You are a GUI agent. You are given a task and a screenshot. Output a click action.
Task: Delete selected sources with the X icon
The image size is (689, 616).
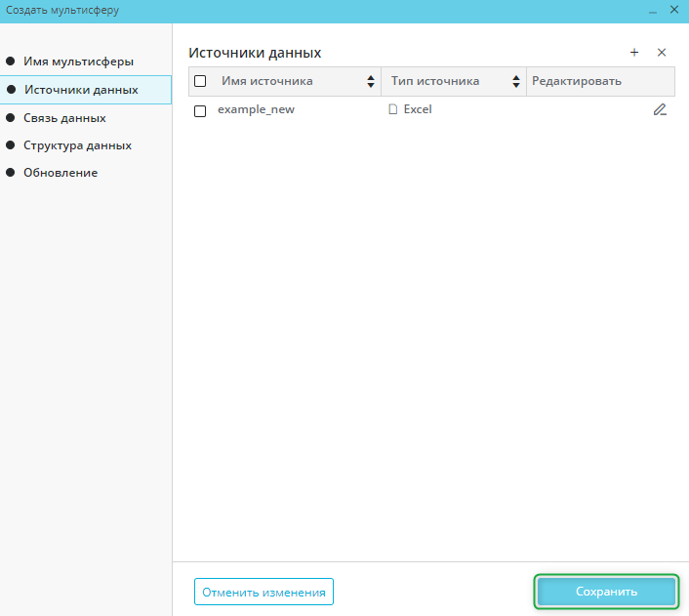point(662,53)
